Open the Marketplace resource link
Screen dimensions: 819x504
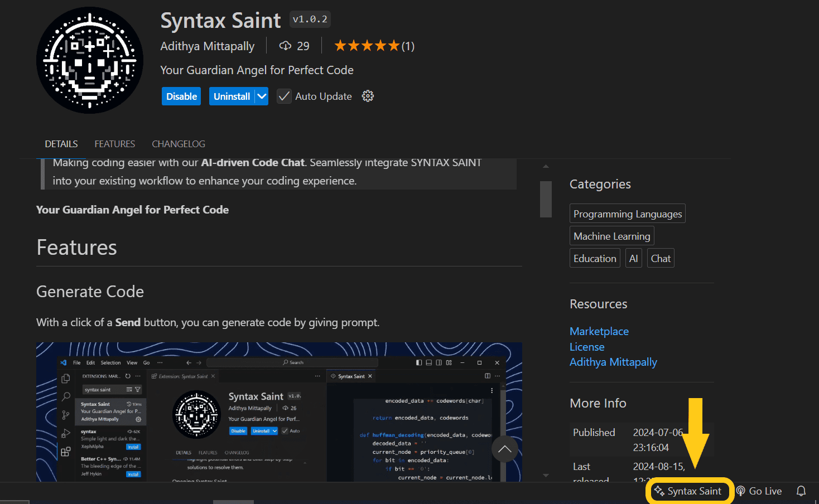[x=599, y=331]
